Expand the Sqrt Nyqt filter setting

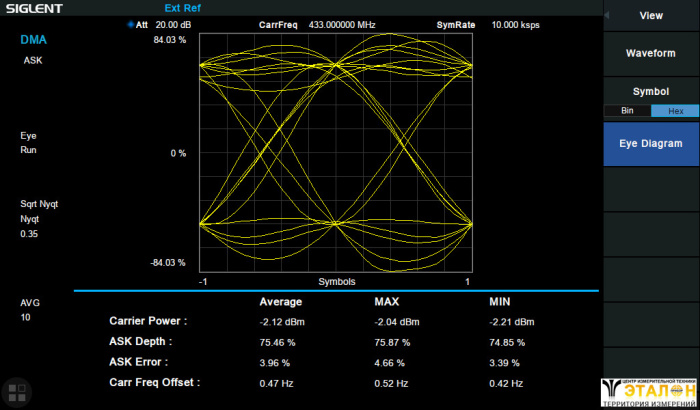pyautogui.click(x=40, y=203)
